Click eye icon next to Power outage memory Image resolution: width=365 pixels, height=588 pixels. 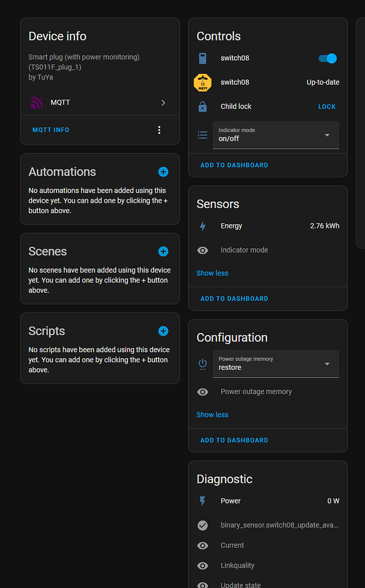coord(202,392)
